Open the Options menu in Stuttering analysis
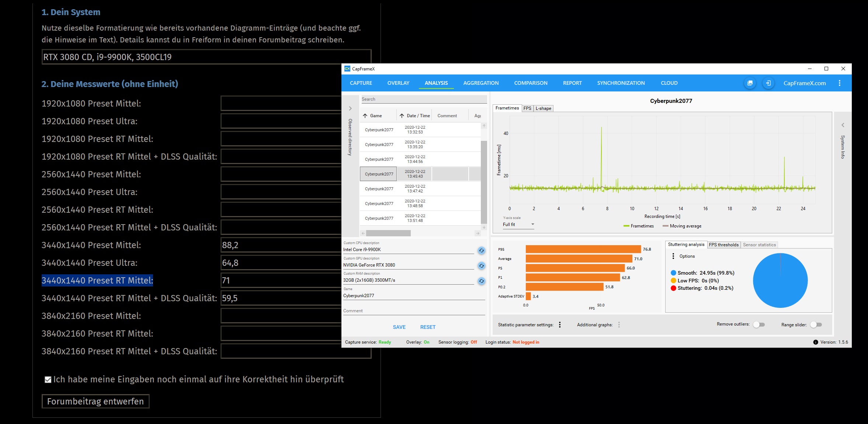 coord(673,256)
